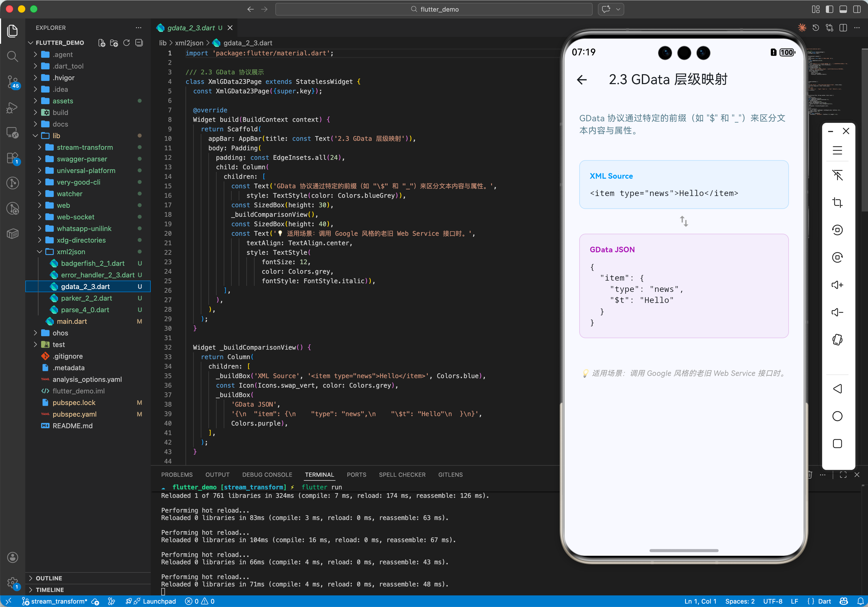868x607 pixels.
Task: Click the flutter_demo command center search box
Action: (x=434, y=9)
